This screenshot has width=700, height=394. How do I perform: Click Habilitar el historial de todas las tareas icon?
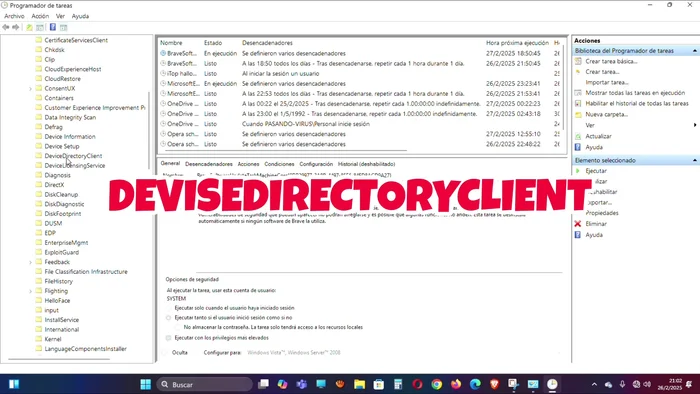(x=578, y=103)
